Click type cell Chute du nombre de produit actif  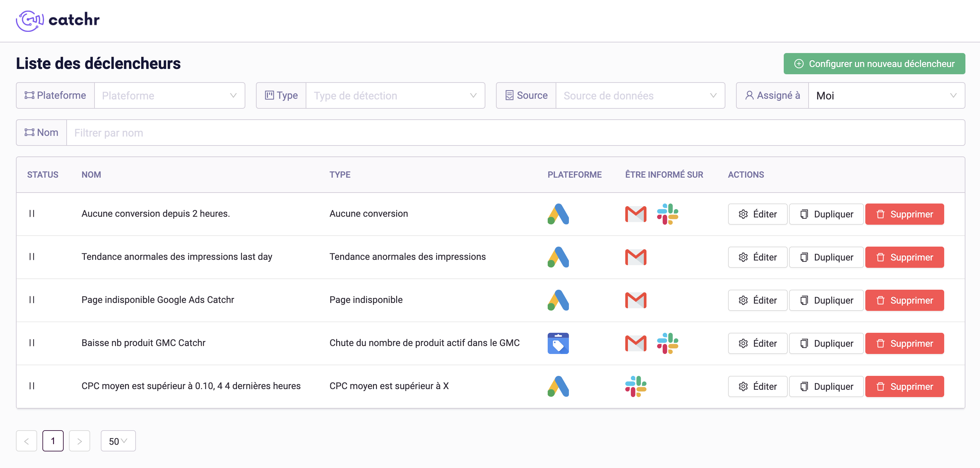point(424,343)
